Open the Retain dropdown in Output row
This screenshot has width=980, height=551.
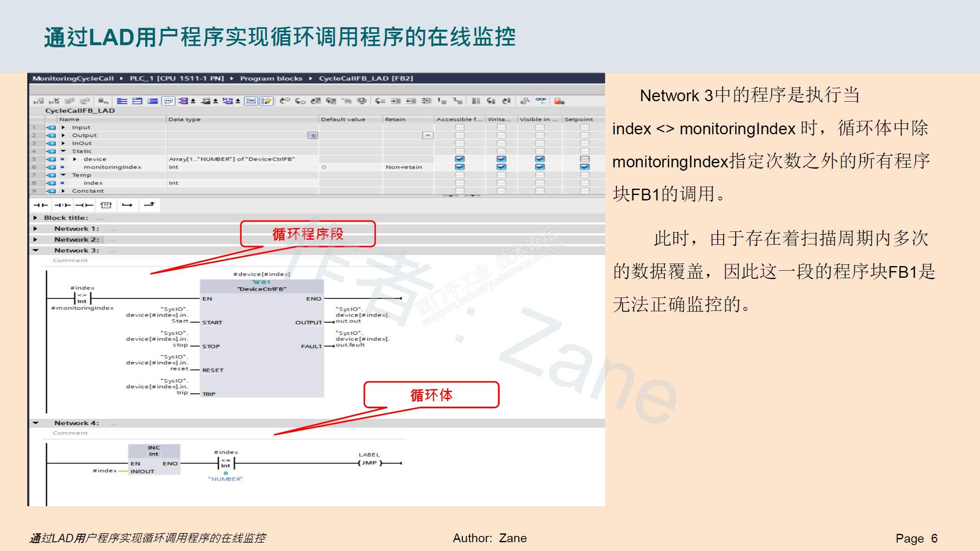click(428, 135)
